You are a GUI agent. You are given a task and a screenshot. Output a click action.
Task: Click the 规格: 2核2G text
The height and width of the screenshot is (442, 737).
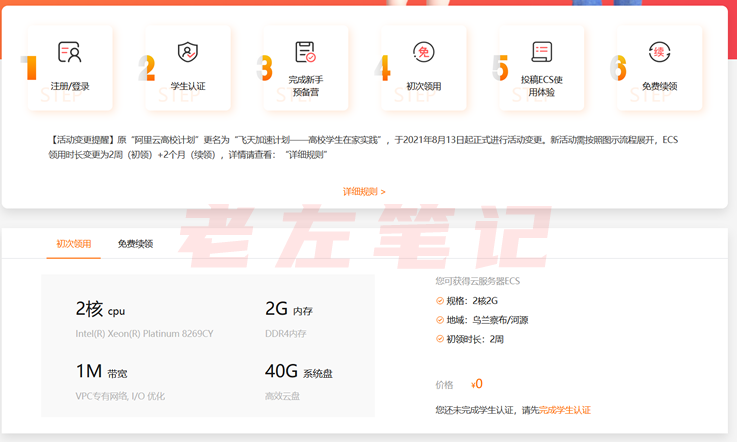click(472, 301)
